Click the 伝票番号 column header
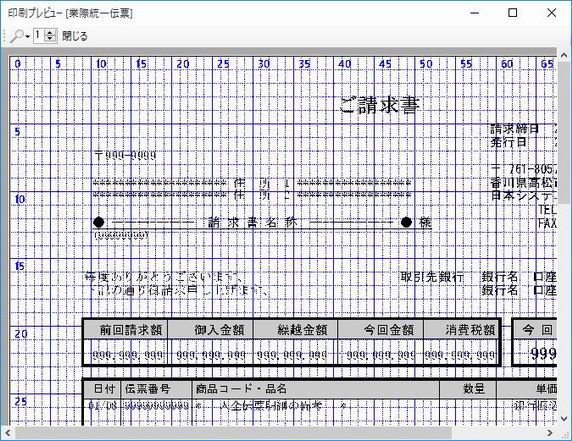Viewport: 572px width, 441px height. click(x=156, y=389)
